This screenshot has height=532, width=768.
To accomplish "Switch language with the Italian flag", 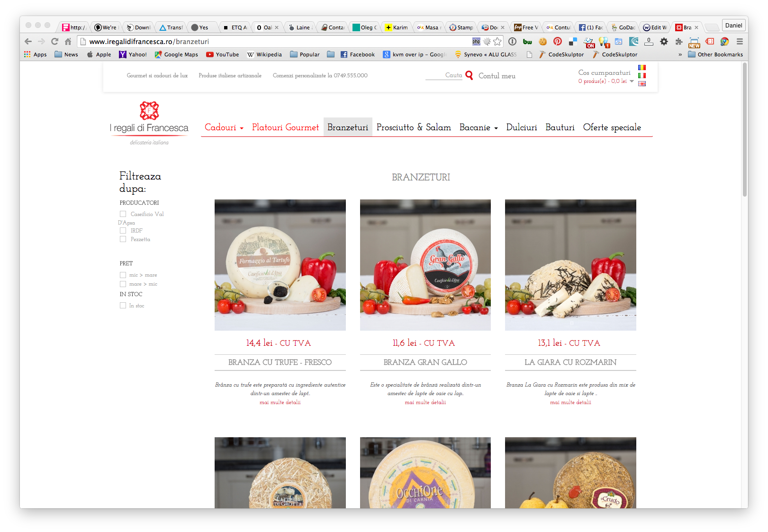I will click(x=642, y=75).
